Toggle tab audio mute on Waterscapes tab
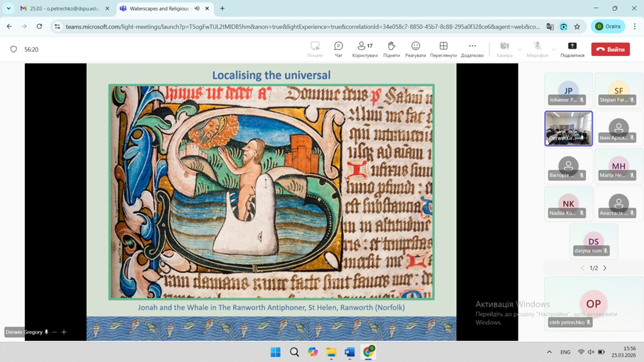 tap(197, 9)
